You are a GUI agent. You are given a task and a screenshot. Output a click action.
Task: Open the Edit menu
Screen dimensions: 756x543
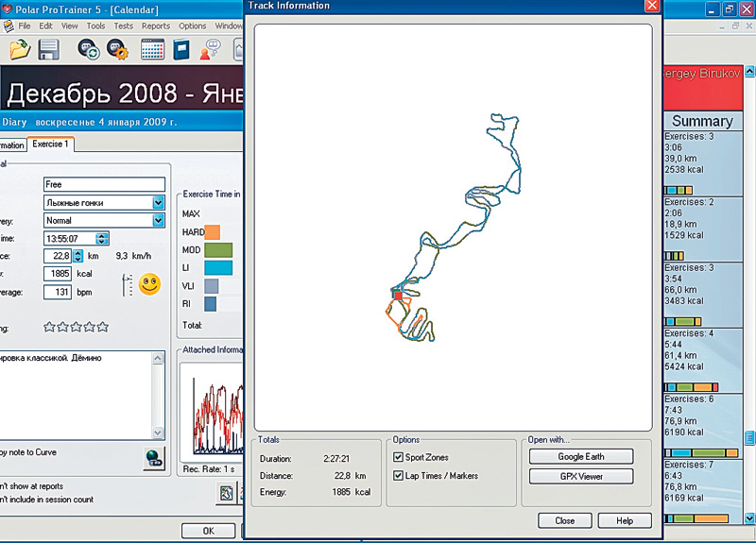pos(45,26)
